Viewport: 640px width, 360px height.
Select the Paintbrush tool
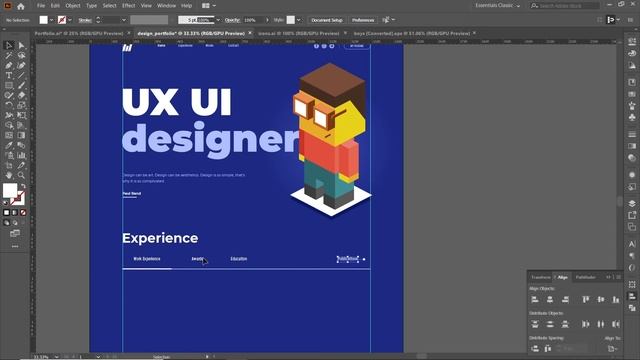coord(21,85)
